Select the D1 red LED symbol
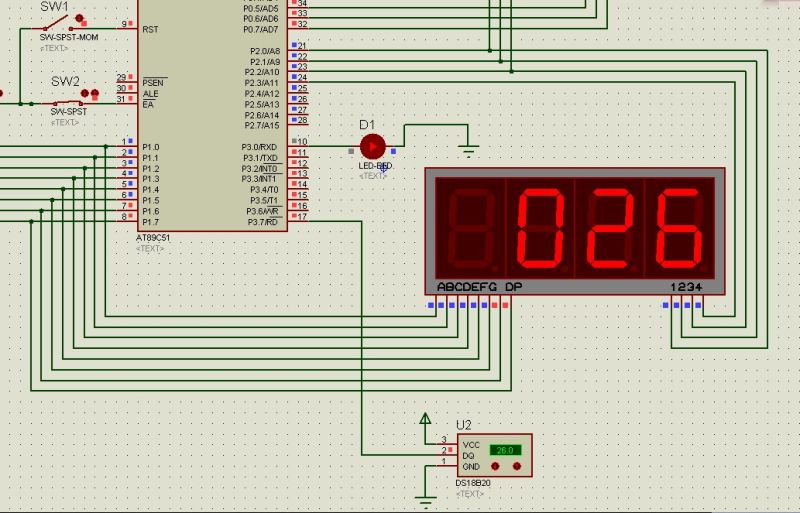 tap(373, 147)
